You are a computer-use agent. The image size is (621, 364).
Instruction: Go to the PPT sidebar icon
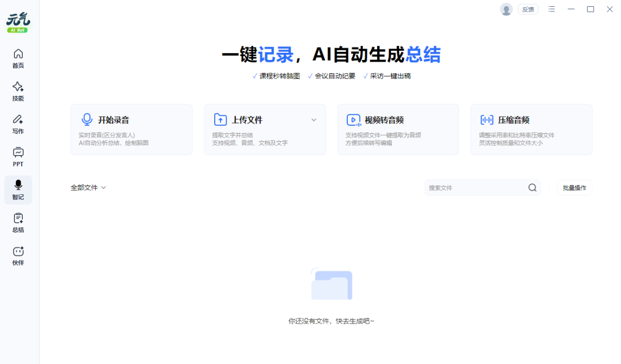coord(18,157)
